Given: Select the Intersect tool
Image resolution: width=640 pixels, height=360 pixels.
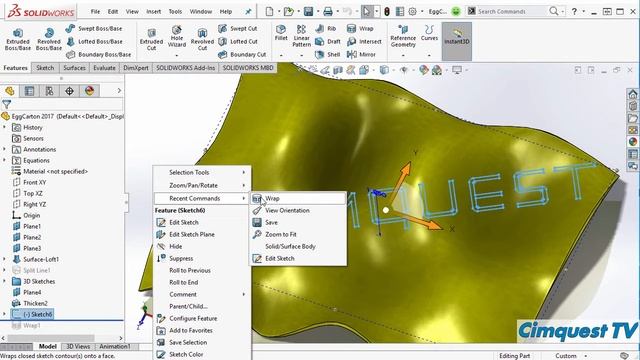Looking at the screenshot, I should pos(364,41).
